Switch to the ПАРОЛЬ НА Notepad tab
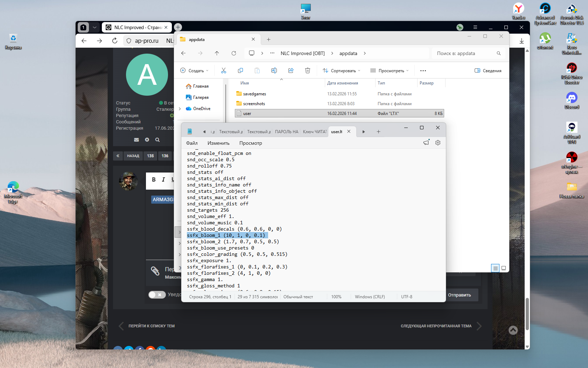Screen dimensions: 588x368 pyautogui.click(x=286, y=132)
